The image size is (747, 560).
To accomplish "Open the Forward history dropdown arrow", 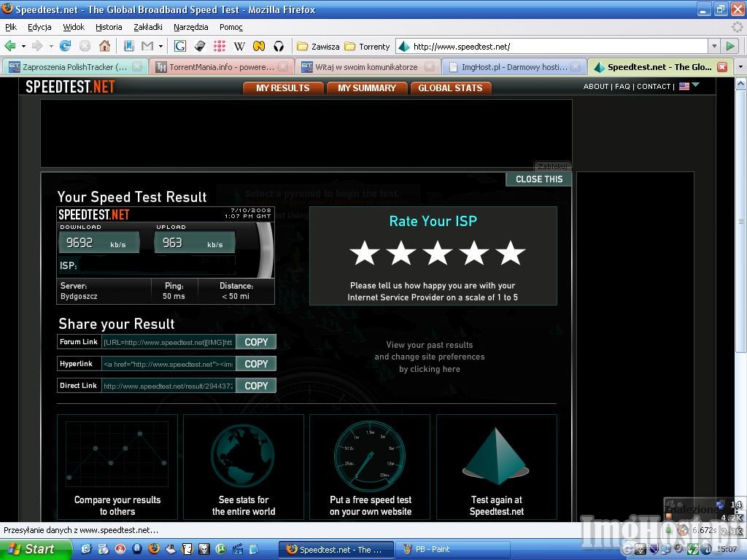I will click(51, 46).
